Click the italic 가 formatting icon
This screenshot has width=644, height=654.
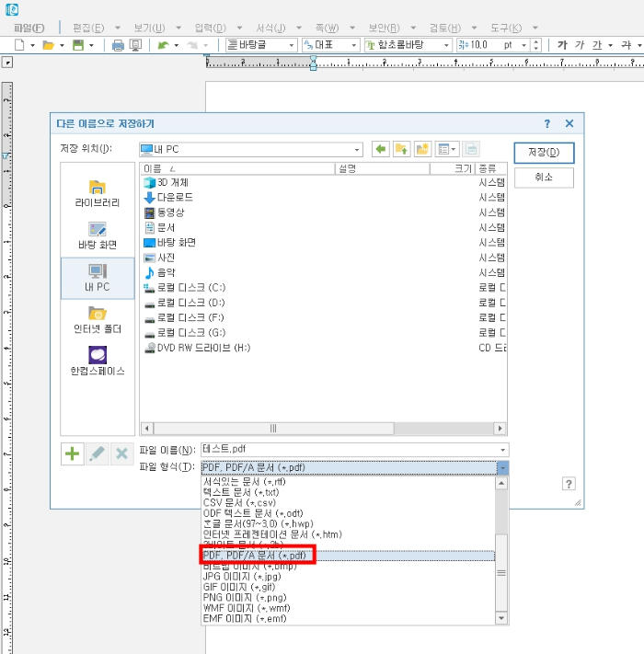(x=580, y=45)
